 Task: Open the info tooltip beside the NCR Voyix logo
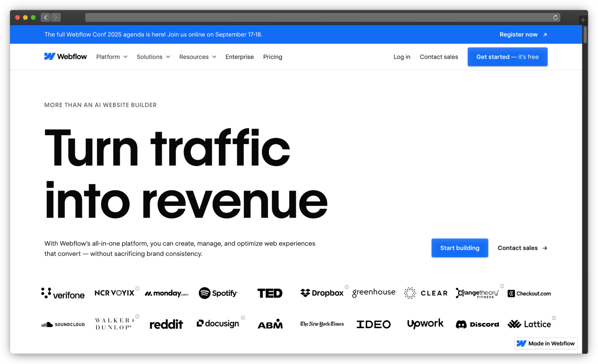(x=137, y=289)
